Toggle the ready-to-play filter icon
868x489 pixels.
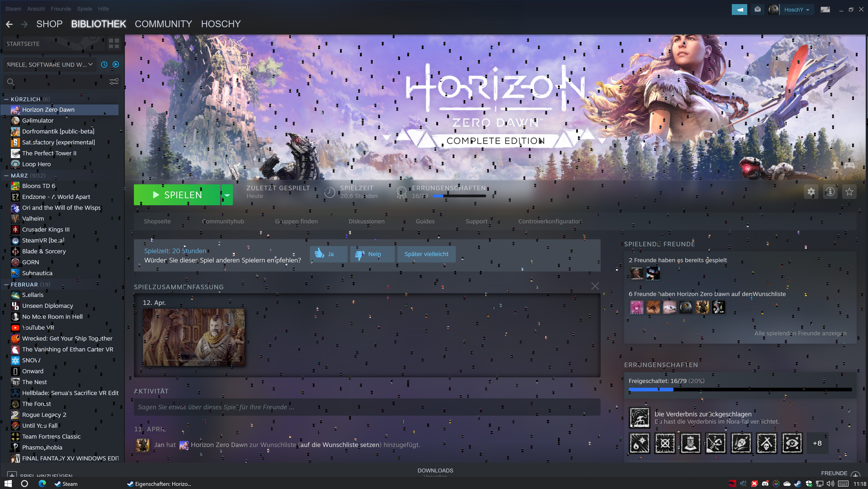coord(116,64)
